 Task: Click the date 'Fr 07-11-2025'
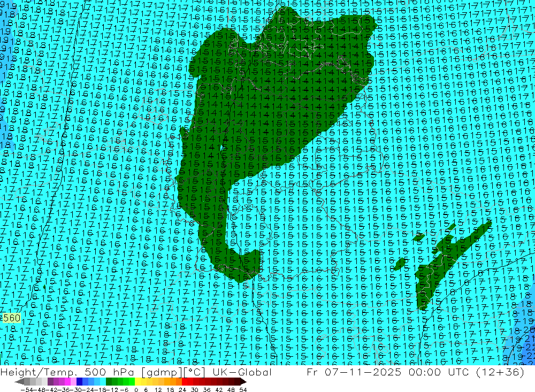354,372
